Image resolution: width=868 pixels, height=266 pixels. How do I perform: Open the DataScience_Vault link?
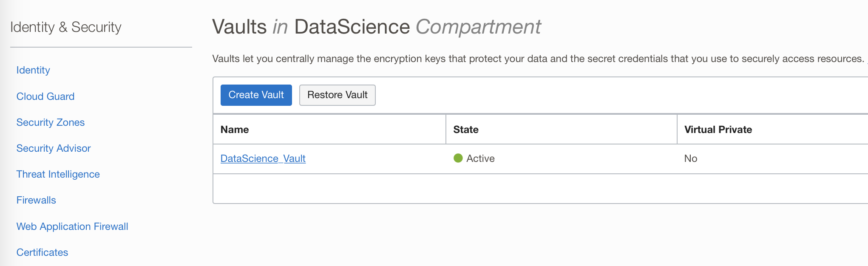click(263, 158)
